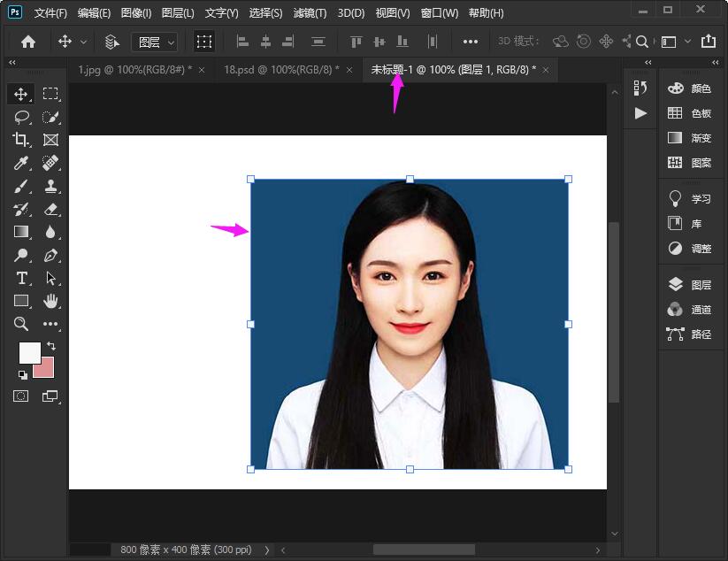Expand the tool preset picker arrow
This screenshot has height=561, width=728.
point(84,42)
